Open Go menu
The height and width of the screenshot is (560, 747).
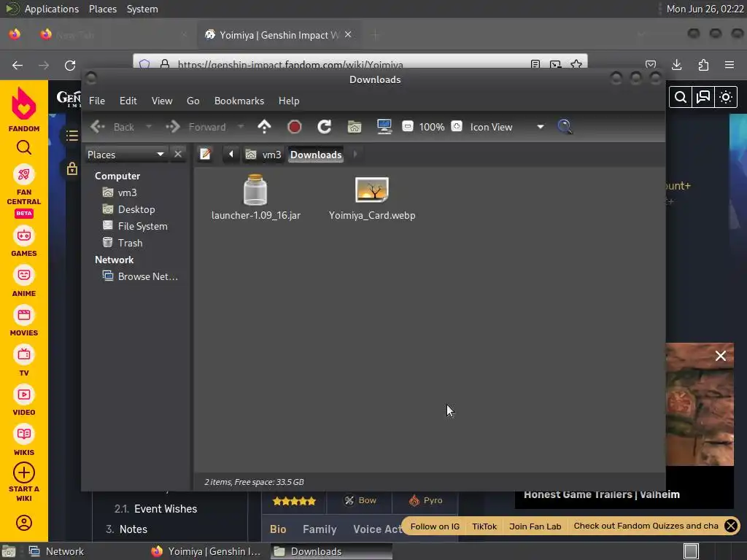(x=193, y=101)
